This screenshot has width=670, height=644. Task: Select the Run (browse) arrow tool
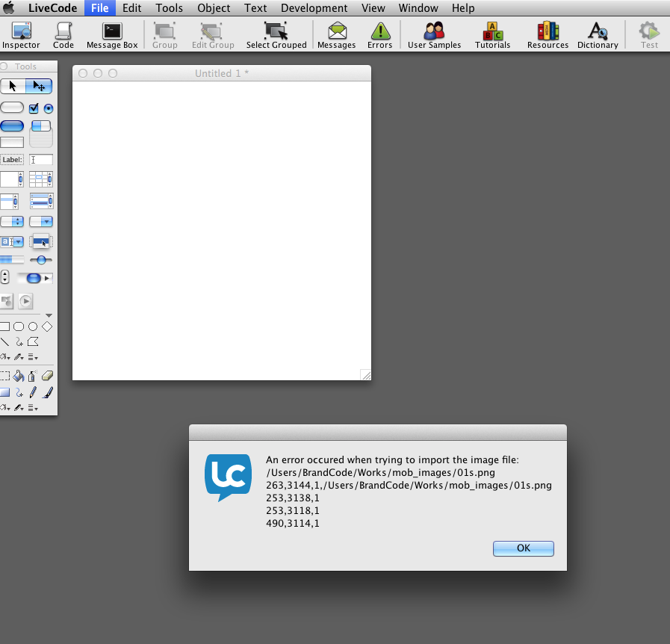tap(13, 87)
